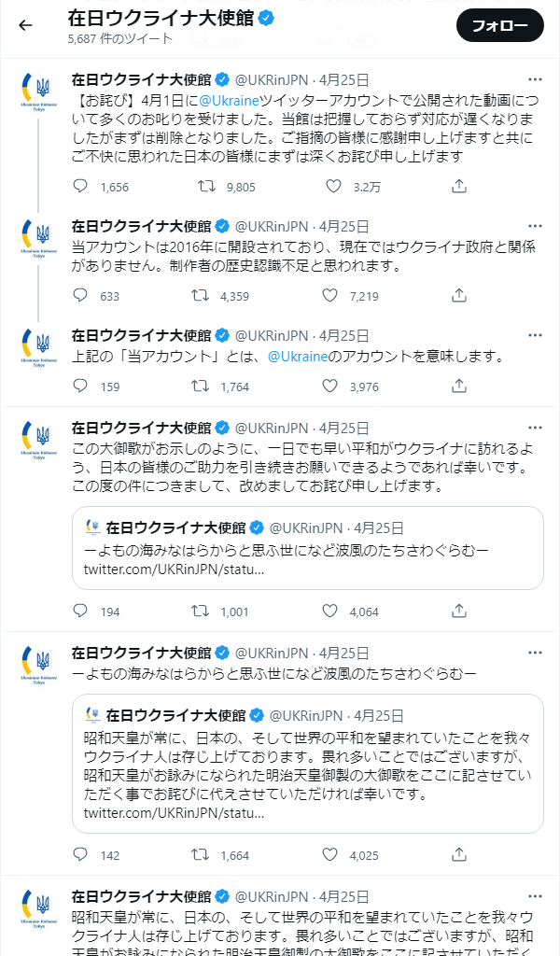Like the tweet with 7,219 likes
This screenshot has height=956, width=560.
coord(329,296)
